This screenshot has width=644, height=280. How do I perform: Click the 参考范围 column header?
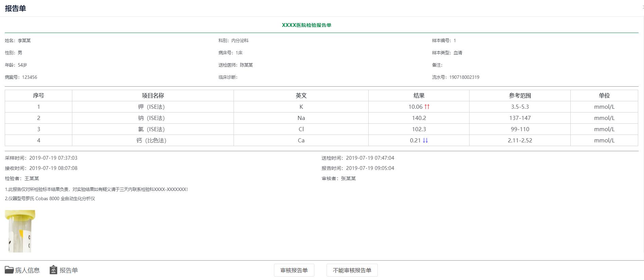pos(519,95)
